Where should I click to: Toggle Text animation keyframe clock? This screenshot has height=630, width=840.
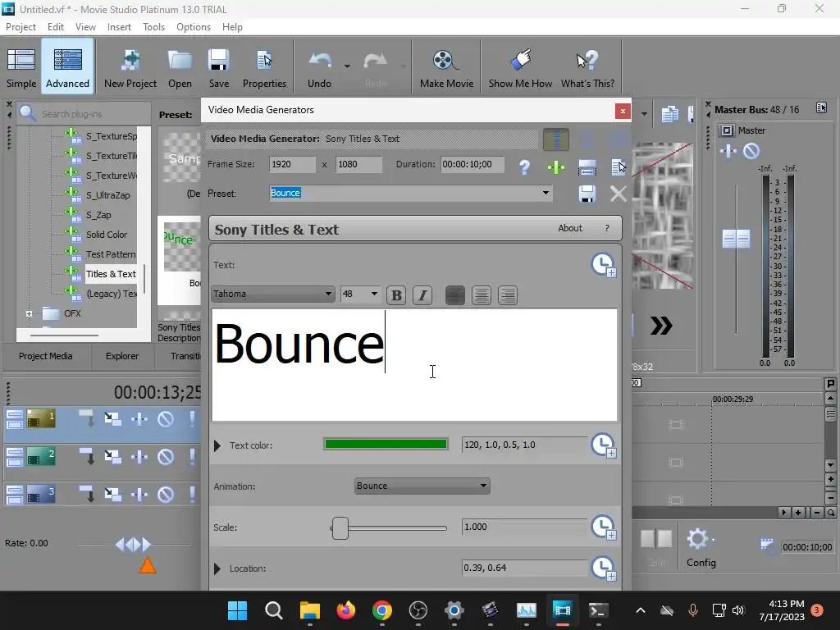[604, 265]
